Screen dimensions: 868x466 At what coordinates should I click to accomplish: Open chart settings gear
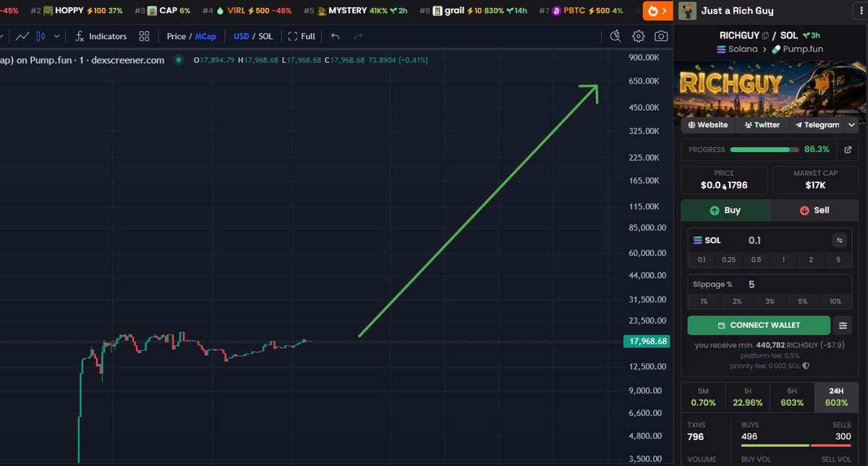coord(639,36)
